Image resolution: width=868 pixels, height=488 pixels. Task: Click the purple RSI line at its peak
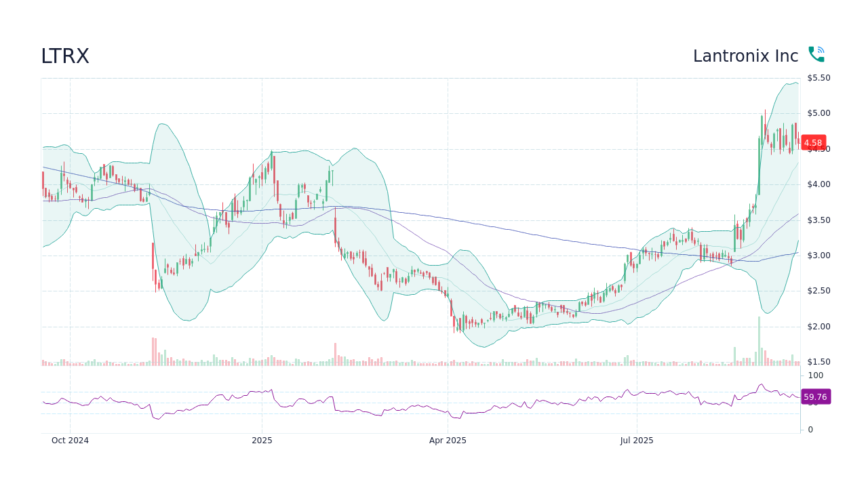click(x=761, y=384)
